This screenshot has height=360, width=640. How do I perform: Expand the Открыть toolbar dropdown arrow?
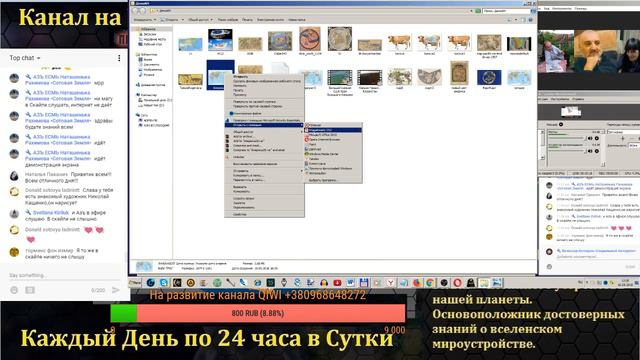[x=183, y=20]
